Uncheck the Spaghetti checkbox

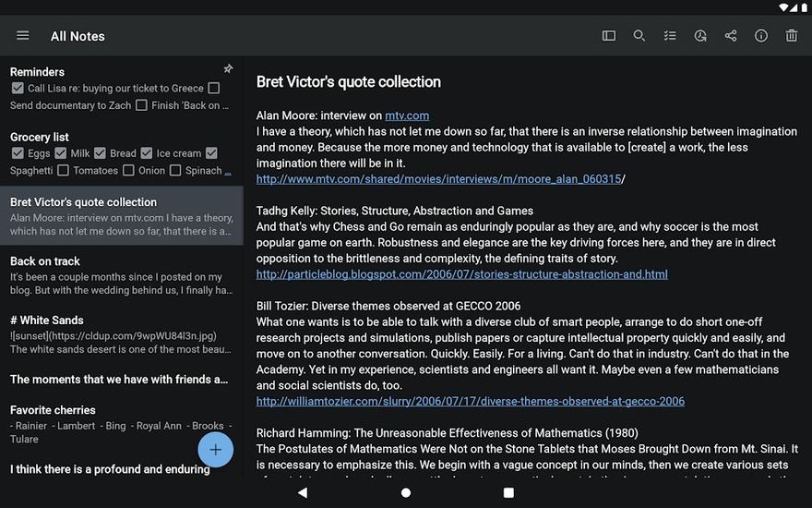tap(211, 153)
